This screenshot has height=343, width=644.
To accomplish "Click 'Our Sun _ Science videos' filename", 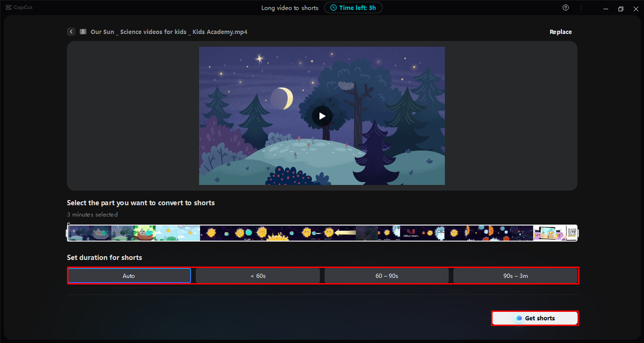I will (169, 32).
